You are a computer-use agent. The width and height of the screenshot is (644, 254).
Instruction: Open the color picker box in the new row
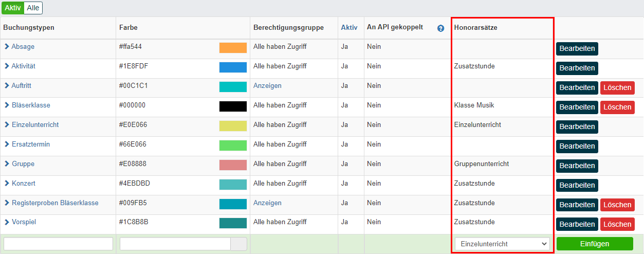[238, 244]
